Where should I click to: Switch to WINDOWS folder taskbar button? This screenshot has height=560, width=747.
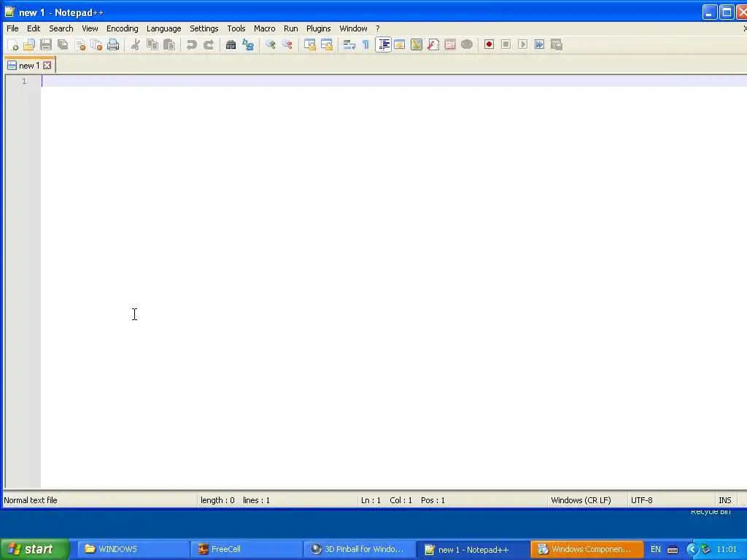point(133,549)
